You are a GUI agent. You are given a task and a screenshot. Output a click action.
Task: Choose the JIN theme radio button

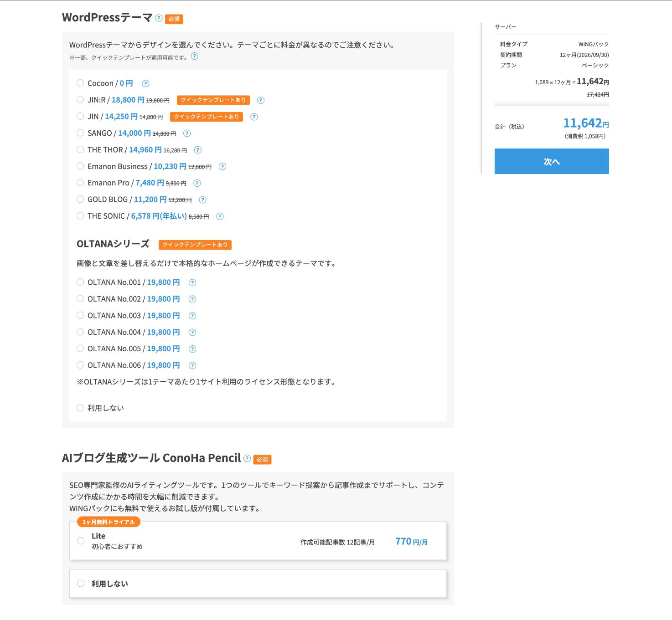tap(80, 116)
